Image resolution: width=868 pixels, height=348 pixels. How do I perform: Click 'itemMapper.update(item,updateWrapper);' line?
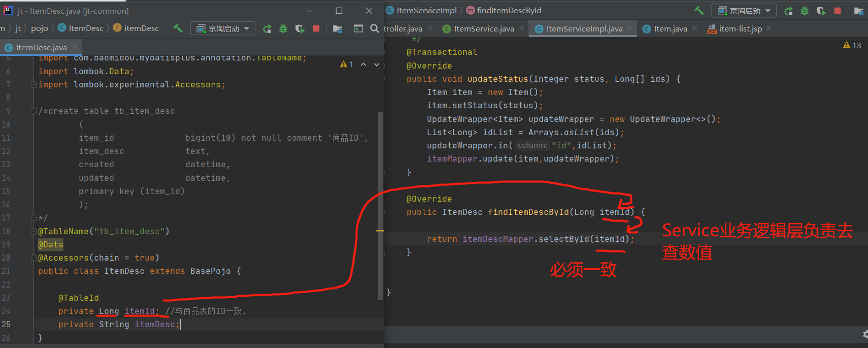(x=523, y=159)
